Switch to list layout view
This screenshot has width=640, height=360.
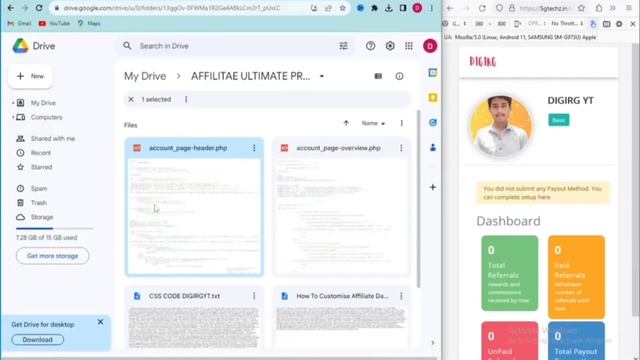click(x=378, y=76)
